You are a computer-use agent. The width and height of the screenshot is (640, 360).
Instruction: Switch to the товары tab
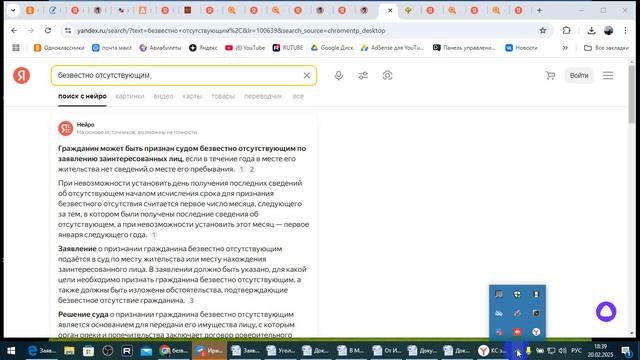223,96
